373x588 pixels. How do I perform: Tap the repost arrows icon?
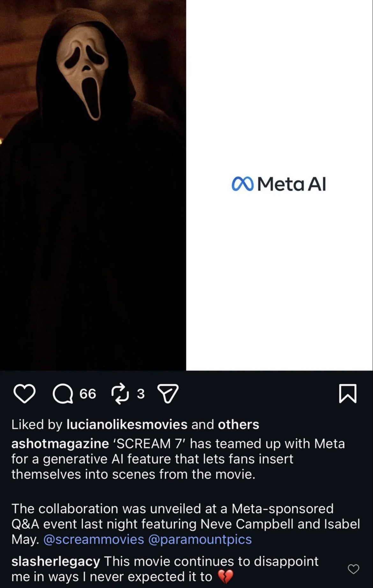tap(120, 394)
